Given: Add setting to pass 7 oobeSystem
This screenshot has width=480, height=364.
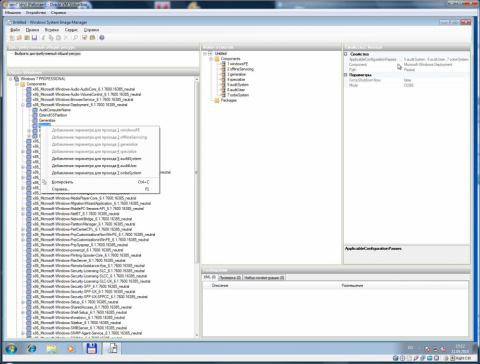Looking at the screenshot, I should [96, 173].
